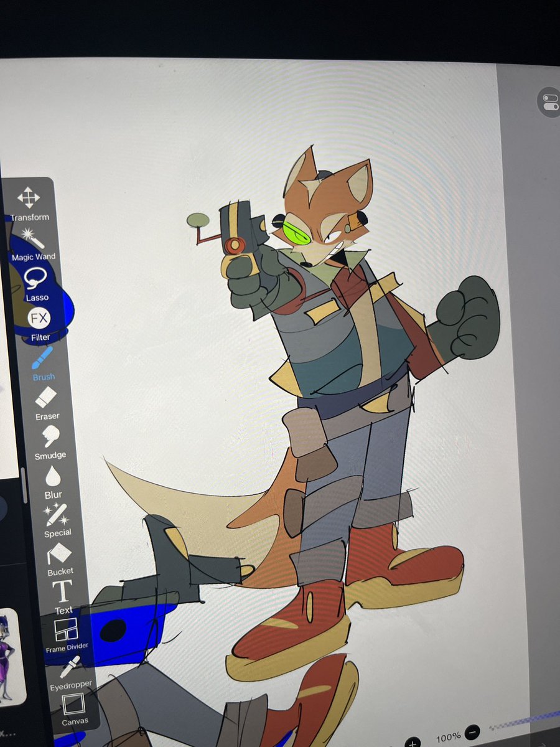Choose the Special pen tool
Viewport: 560px width, 747px height.
pos(57,520)
